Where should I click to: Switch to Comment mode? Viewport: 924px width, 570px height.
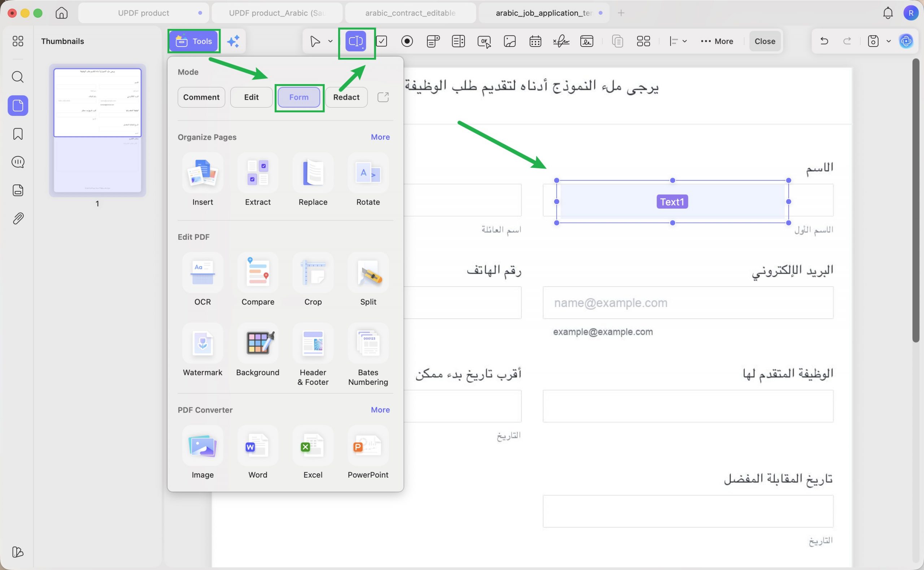coord(201,97)
